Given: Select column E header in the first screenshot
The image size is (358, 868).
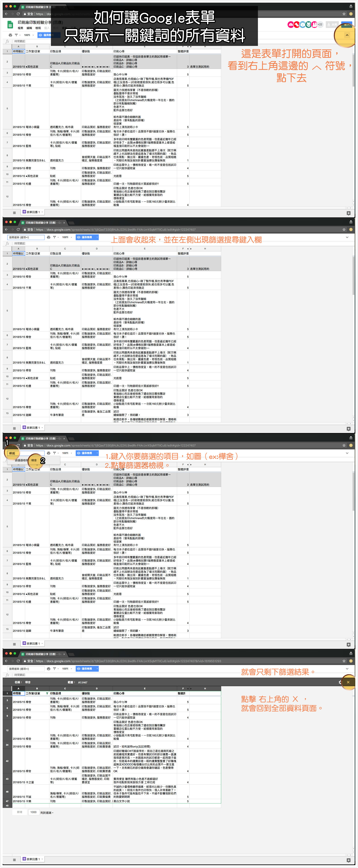Looking at the screenshot, I should [145, 47].
